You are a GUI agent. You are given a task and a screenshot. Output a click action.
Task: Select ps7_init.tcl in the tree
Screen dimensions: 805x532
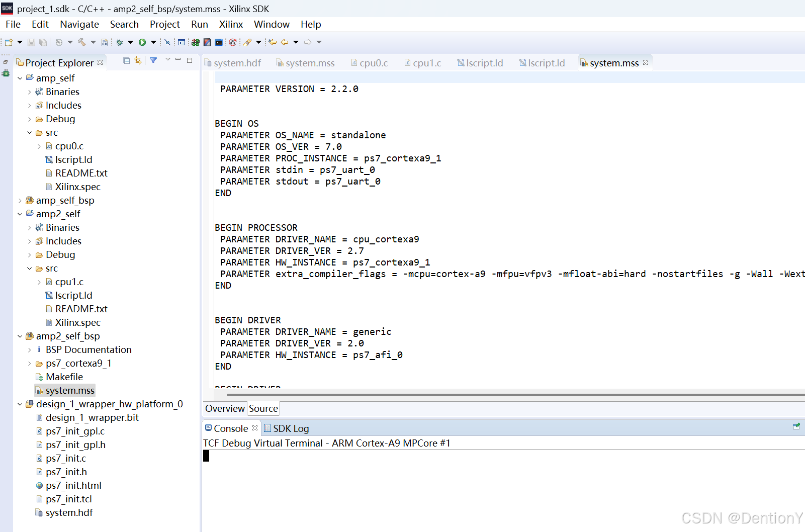[x=68, y=499]
